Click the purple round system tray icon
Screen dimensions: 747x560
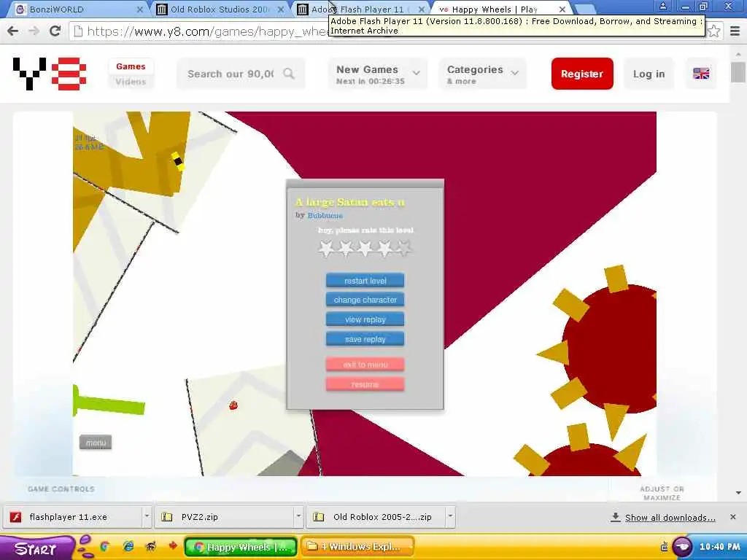point(682,547)
